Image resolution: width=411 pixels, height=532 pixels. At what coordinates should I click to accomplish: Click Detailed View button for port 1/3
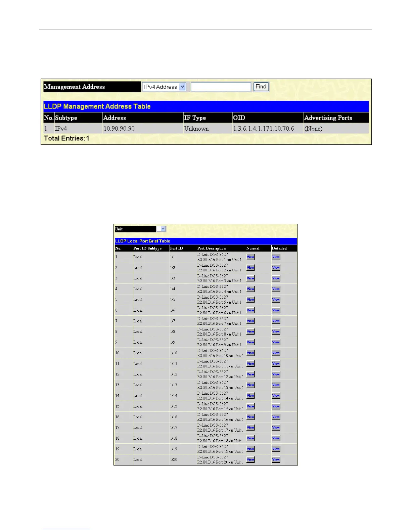click(276, 278)
